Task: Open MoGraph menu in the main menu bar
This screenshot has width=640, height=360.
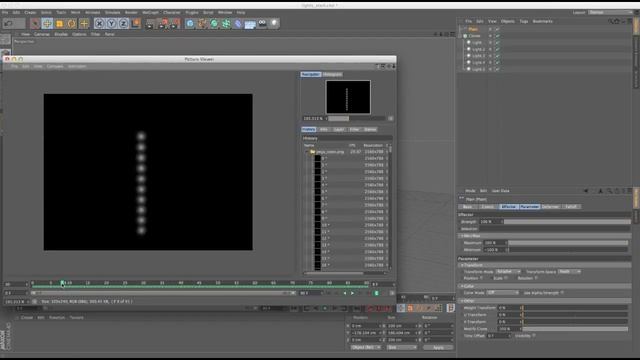Action: [x=151, y=13]
